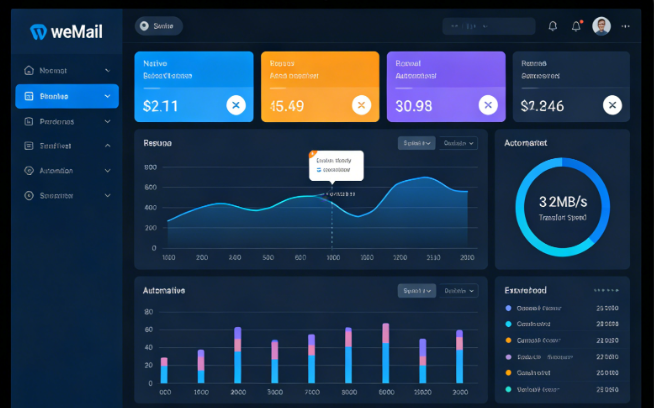This screenshot has height=408, width=654.
Task: Open the first dropdown above the line chart
Action: [416, 143]
